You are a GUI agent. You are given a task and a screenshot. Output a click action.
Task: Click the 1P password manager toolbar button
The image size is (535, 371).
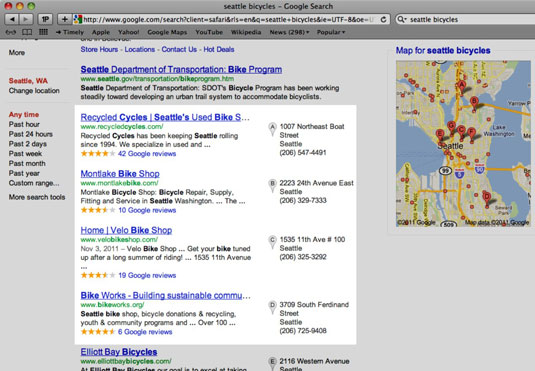pos(45,19)
